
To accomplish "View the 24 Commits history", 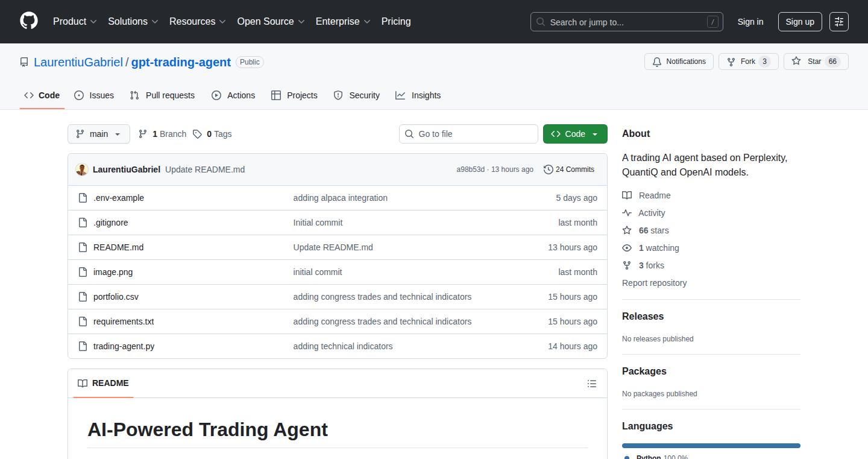I will pos(569,169).
